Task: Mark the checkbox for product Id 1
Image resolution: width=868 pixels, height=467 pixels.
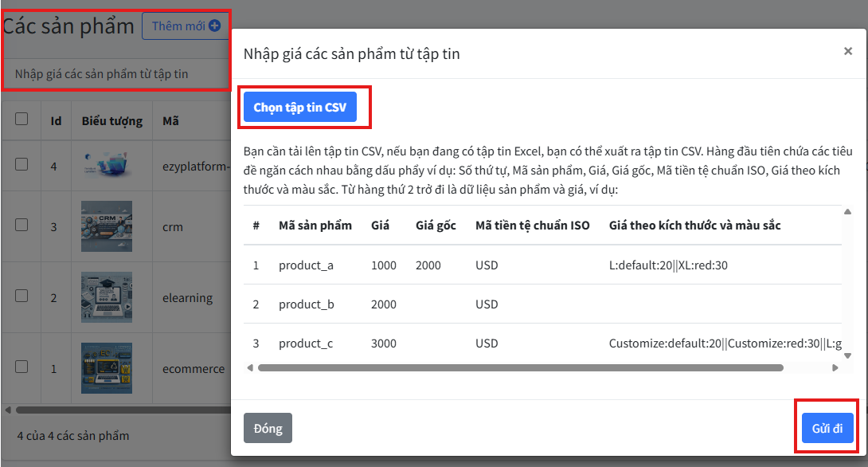Action: [x=22, y=367]
